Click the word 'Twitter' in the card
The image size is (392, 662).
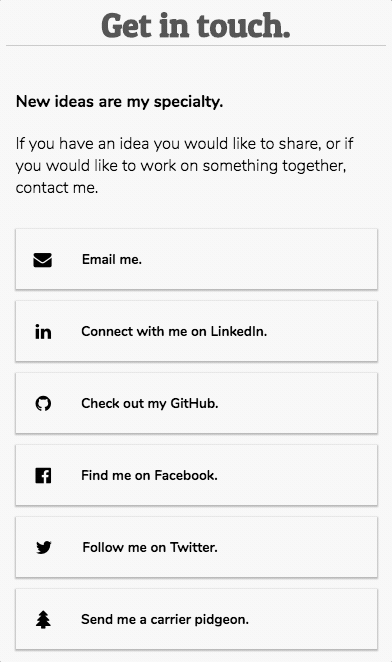(194, 547)
